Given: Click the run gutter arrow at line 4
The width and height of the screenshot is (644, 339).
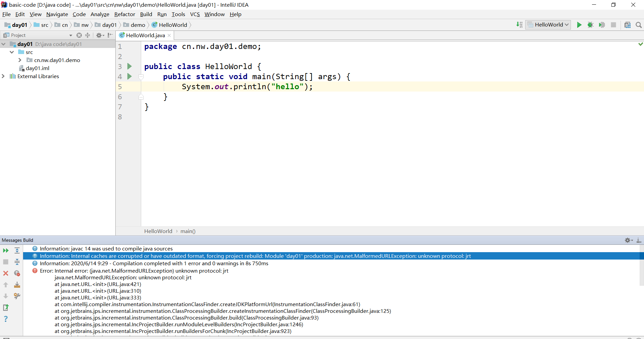Looking at the screenshot, I should point(129,76).
